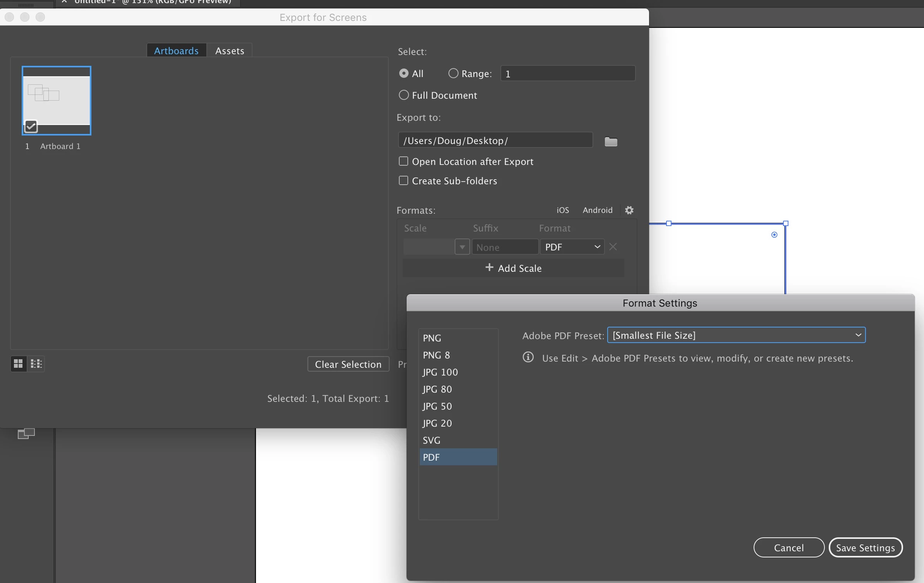Enable Create Sub-folders checkbox

pos(404,180)
